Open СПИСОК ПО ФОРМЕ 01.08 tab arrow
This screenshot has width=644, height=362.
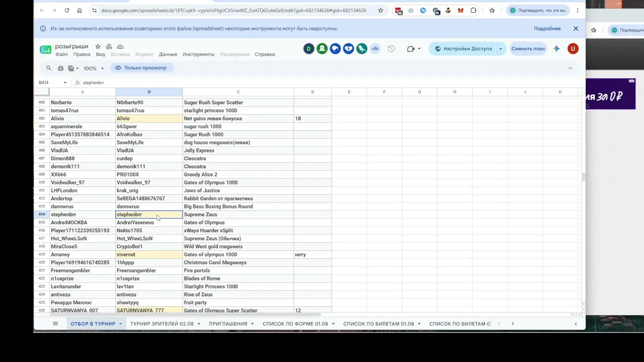pos(333,324)
